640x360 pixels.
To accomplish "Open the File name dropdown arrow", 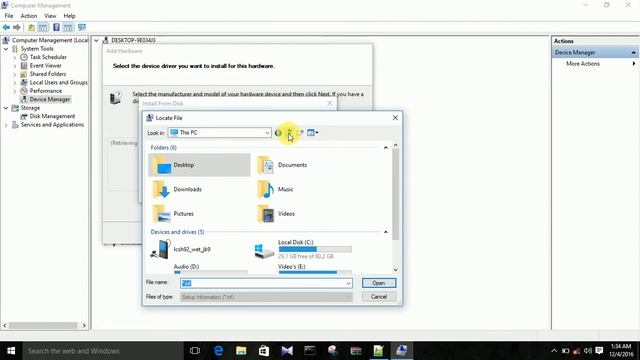I will point(349,283).
